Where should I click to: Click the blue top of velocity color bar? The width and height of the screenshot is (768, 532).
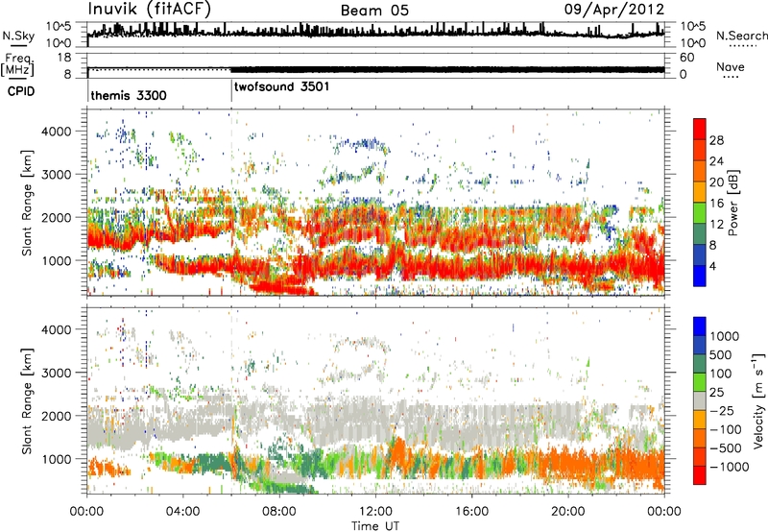click(x=700, y=326)
